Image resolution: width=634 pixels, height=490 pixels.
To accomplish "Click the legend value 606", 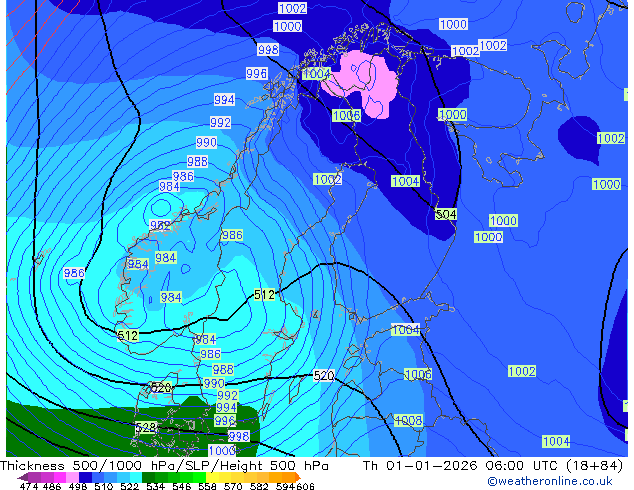I will tap(304, 486).
